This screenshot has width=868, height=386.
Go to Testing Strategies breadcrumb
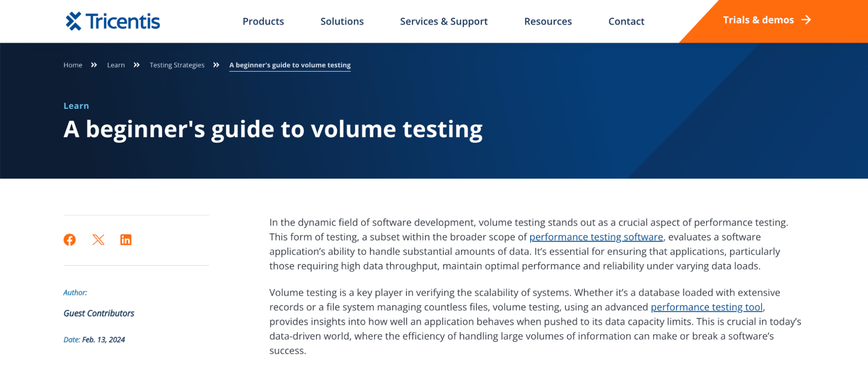tap(177, 65)
